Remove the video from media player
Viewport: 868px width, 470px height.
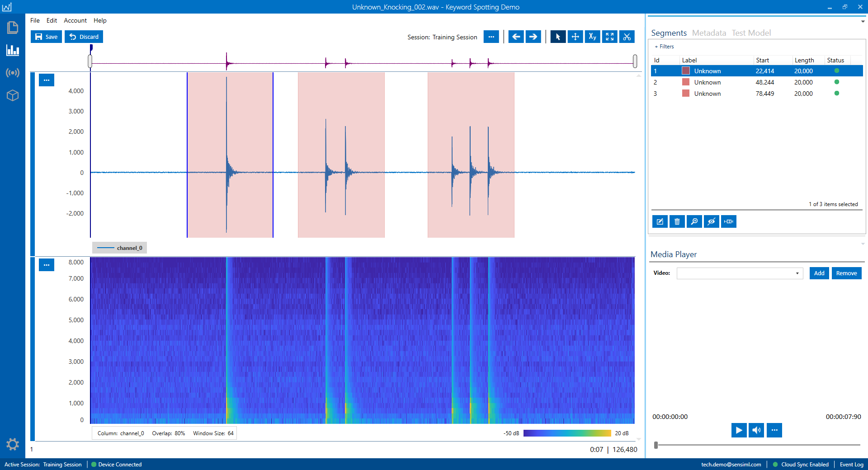(x=846, y=273)
